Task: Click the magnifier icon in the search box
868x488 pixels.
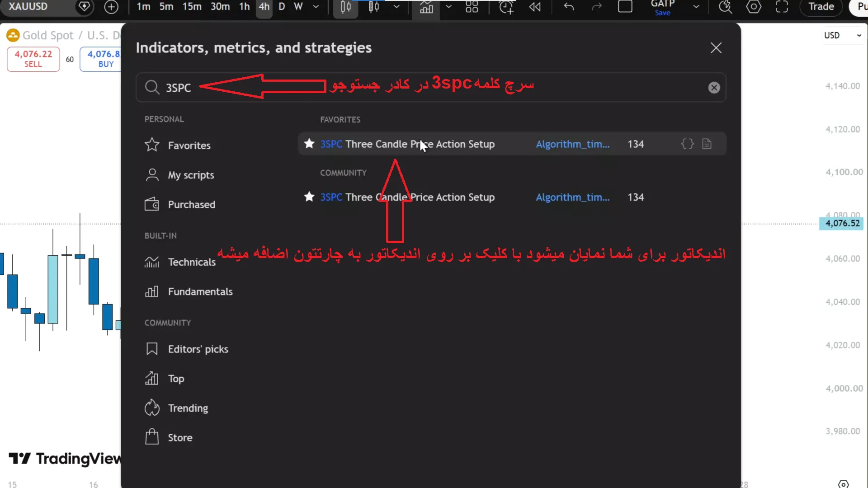Action: [x=152, y=87]
